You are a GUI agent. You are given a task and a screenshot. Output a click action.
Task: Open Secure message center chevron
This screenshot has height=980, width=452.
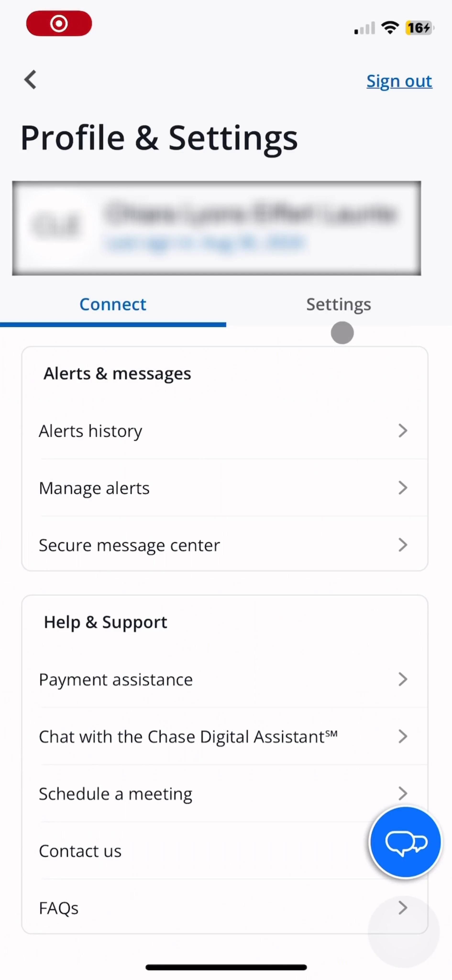[402, 545]
